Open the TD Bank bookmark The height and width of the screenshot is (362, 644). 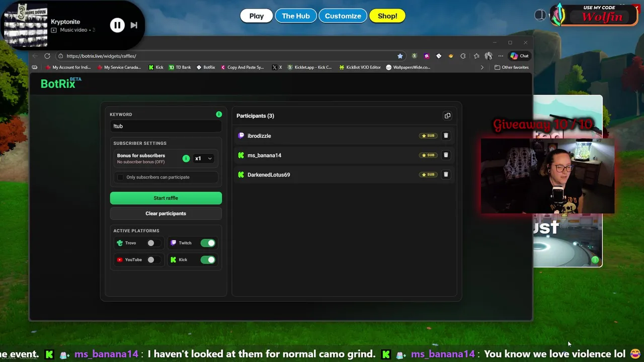[x=180, y=67]
